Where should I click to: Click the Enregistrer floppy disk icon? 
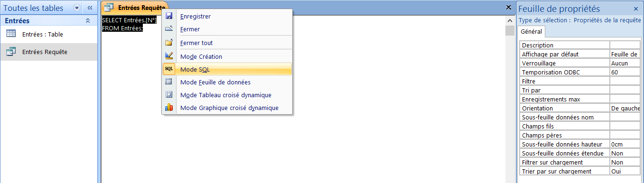[169, 16]
